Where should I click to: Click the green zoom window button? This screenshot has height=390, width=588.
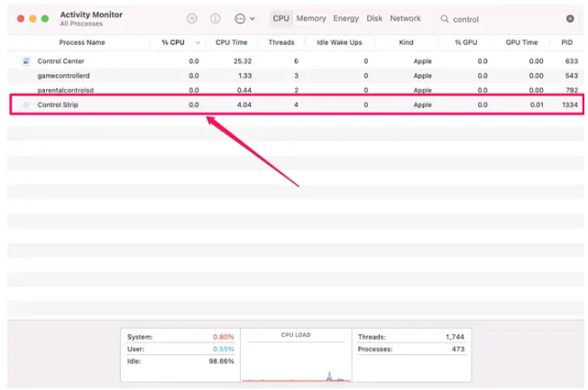tap(44, 19)
